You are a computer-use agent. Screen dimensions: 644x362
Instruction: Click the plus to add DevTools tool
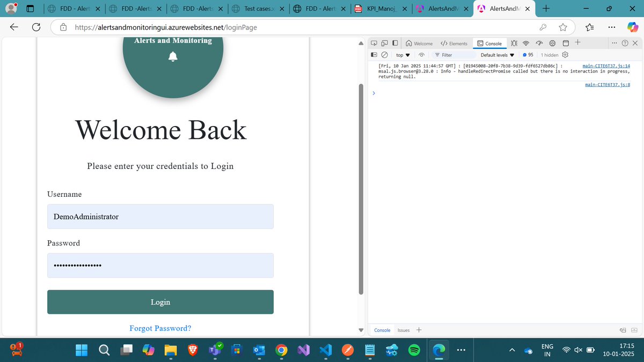point(577,43)
